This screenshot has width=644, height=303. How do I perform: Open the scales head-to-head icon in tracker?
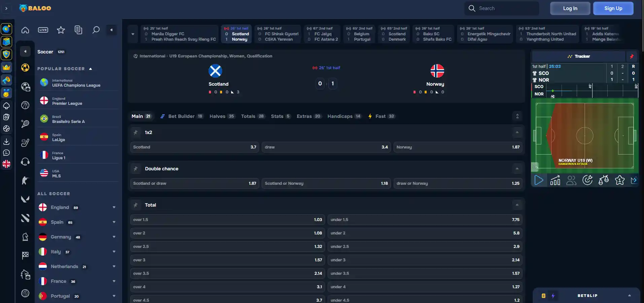pos(604,180)
